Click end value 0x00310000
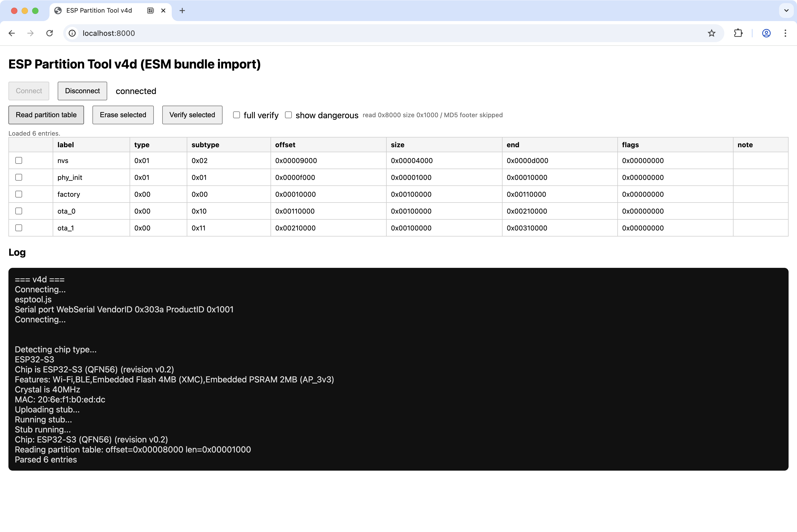 click(527, 228)
